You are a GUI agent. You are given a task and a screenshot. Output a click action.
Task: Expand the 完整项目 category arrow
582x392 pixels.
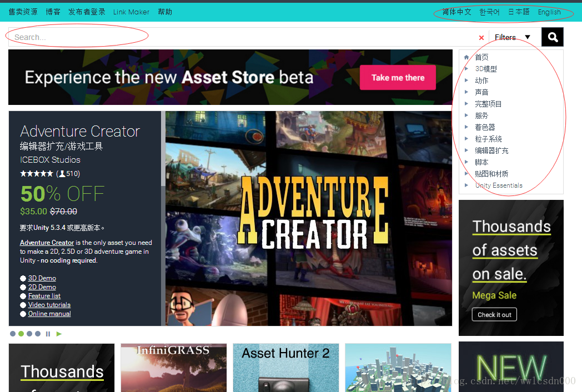[466, 104]
